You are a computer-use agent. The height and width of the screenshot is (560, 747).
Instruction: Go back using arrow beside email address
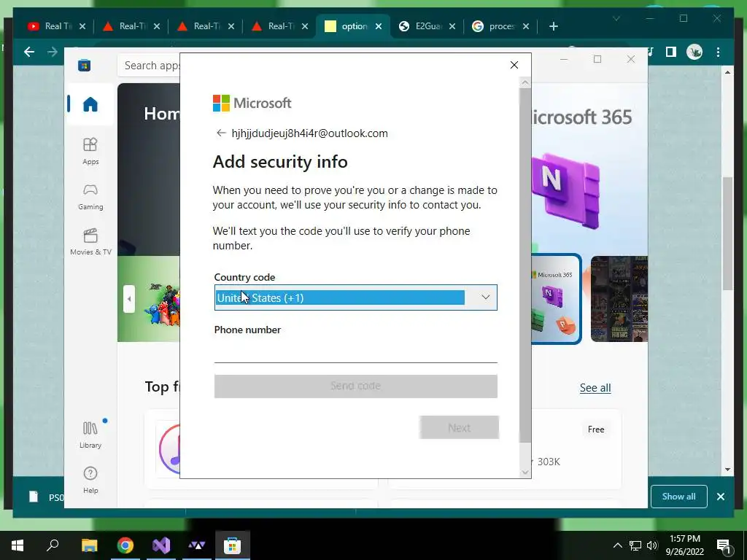(x=220, y=133)
